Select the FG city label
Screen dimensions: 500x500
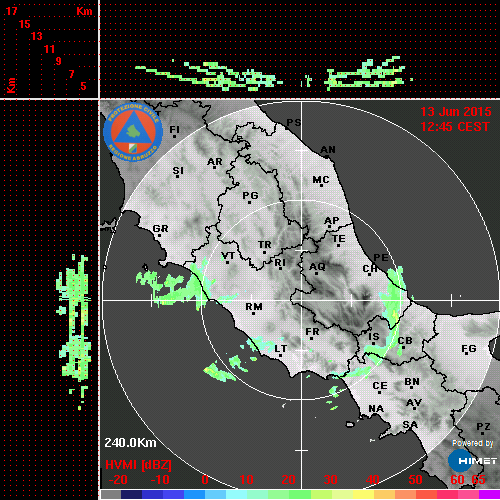[469, 348]
